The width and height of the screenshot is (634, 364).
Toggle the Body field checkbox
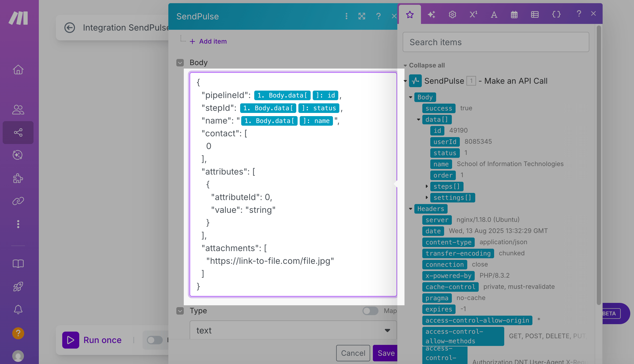pos(180,63)
